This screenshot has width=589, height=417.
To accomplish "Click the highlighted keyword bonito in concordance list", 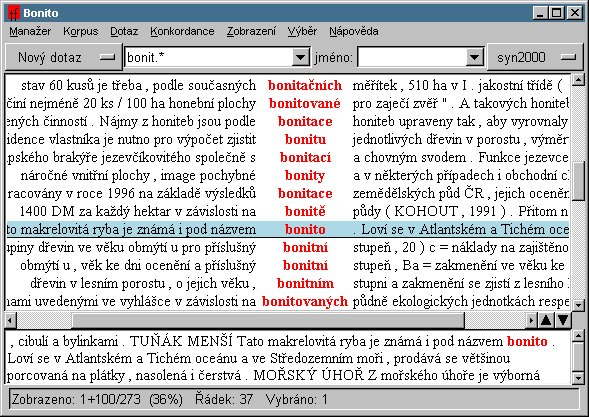I will pyautogui.click(x=305, y=230).
